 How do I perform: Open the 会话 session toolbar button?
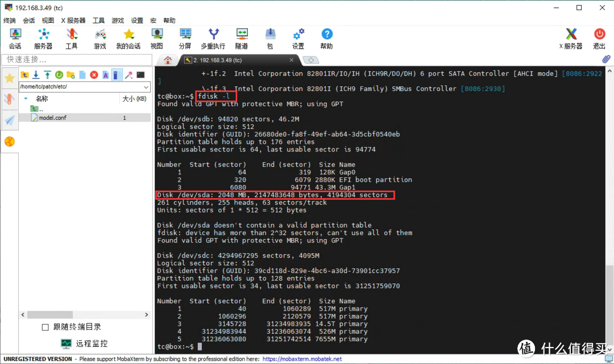[x=15, y=39]
